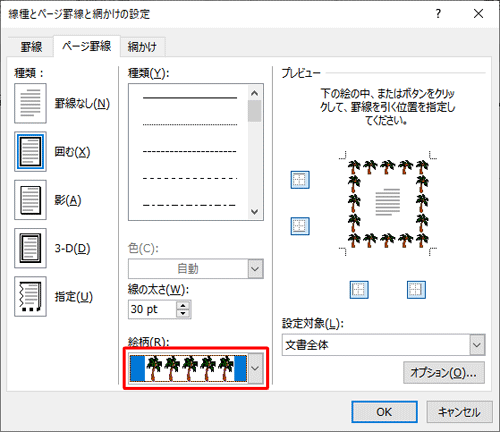Viewport: 500px width, 432px height.
Task: Open the 設定対象 dropdown showing 文書全体
Action: point(383,345)
